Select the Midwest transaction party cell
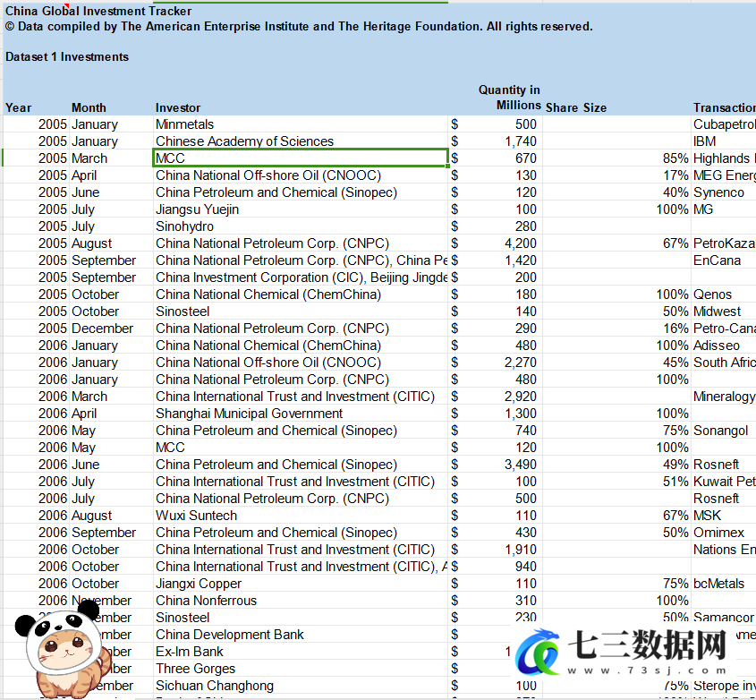The height and width of the screenshot is (700, 756). 724,312
